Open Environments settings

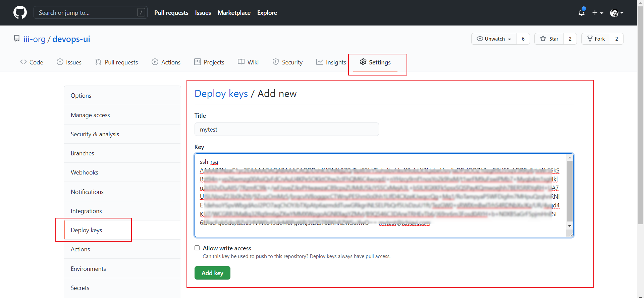pos(122,268)
